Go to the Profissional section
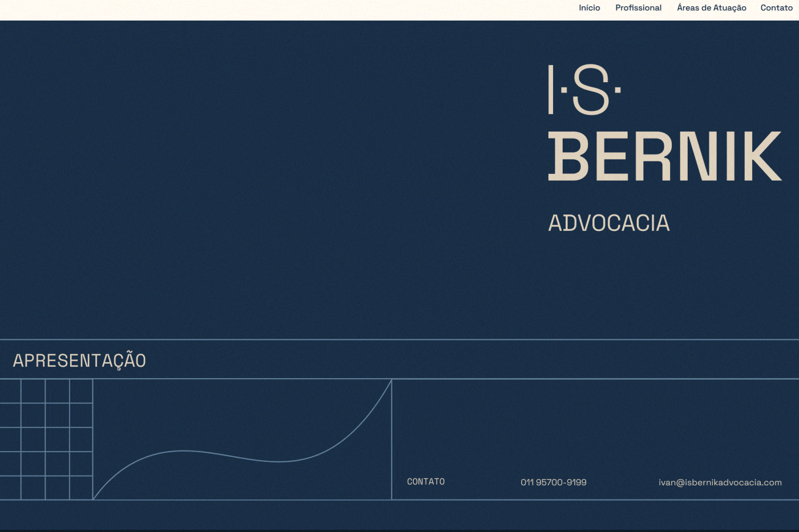Image resolution: width=799 pixels, height=532 pixels. pyautogui.click(x=638, y=8)
